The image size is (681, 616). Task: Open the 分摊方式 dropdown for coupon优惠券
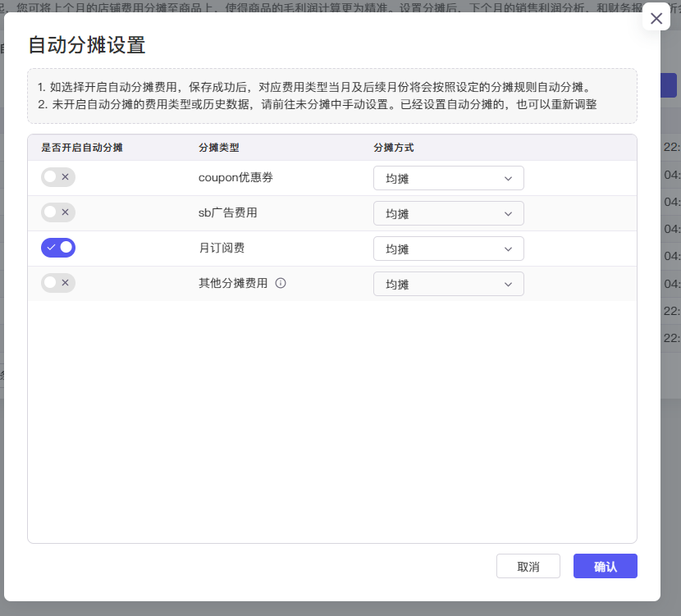pyautogui.click(x=448, y=178)
